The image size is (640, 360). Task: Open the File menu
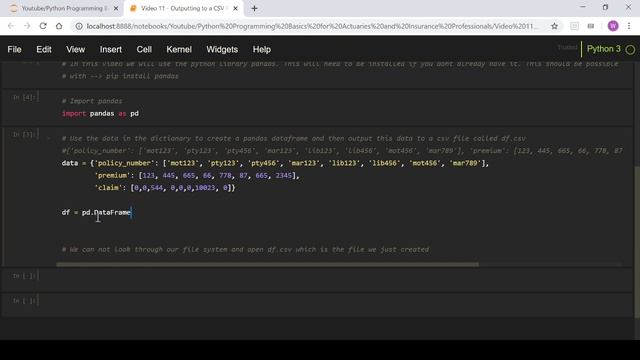pos(14,49)
